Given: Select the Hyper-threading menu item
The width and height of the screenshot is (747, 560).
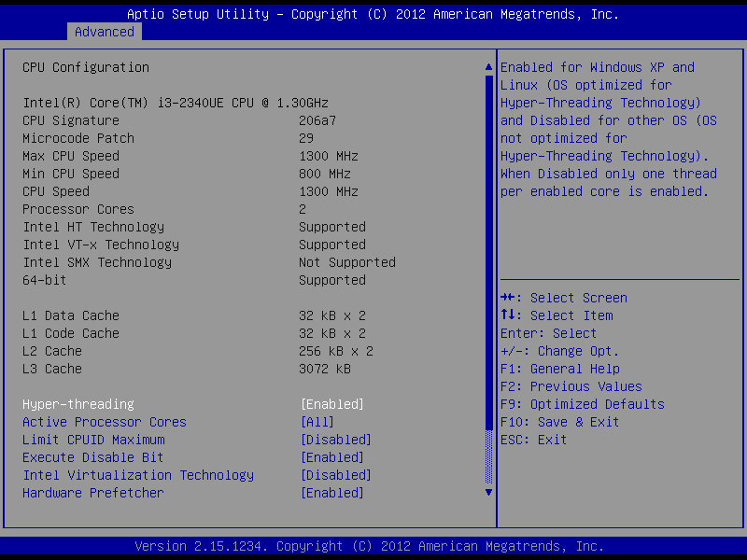Looking at the screenshot, I should click(78, 404).
